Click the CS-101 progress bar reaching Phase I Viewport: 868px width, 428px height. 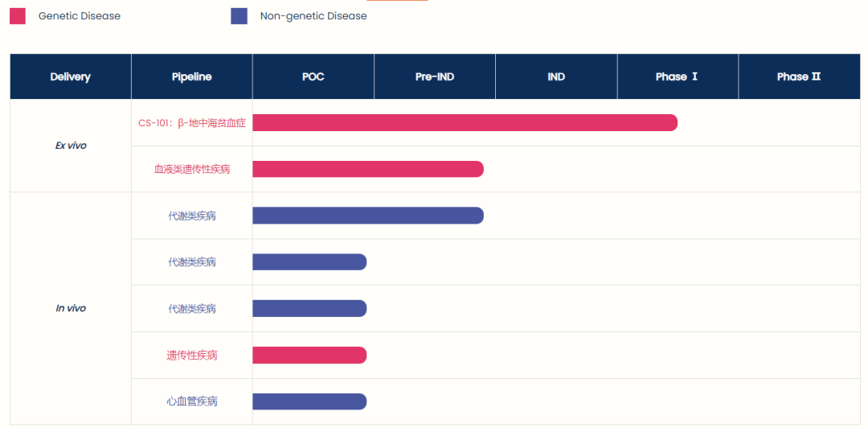pos(465,123)
